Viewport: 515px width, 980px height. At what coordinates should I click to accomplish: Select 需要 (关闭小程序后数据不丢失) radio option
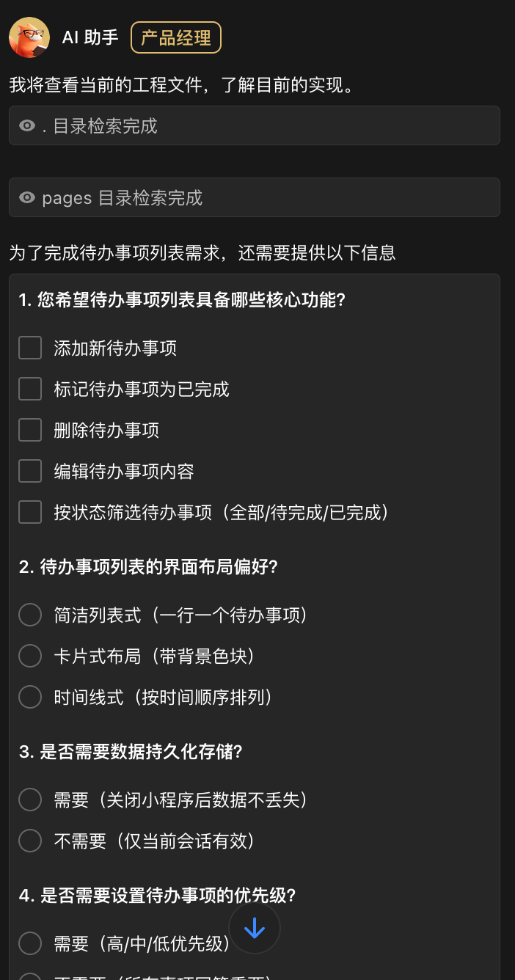[30, 800]
